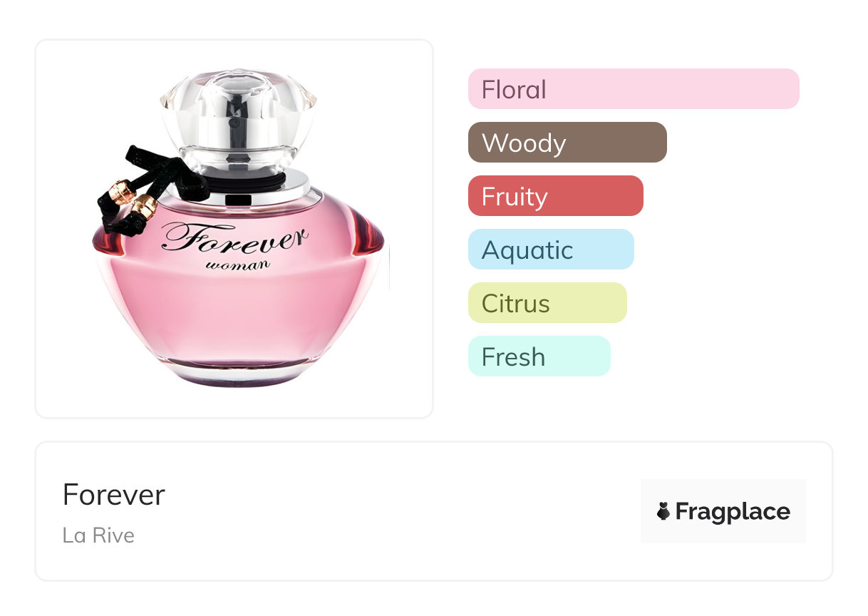Click the Fruity accord bar
This screenshot has height=616, width=868.
click(556, 196)
